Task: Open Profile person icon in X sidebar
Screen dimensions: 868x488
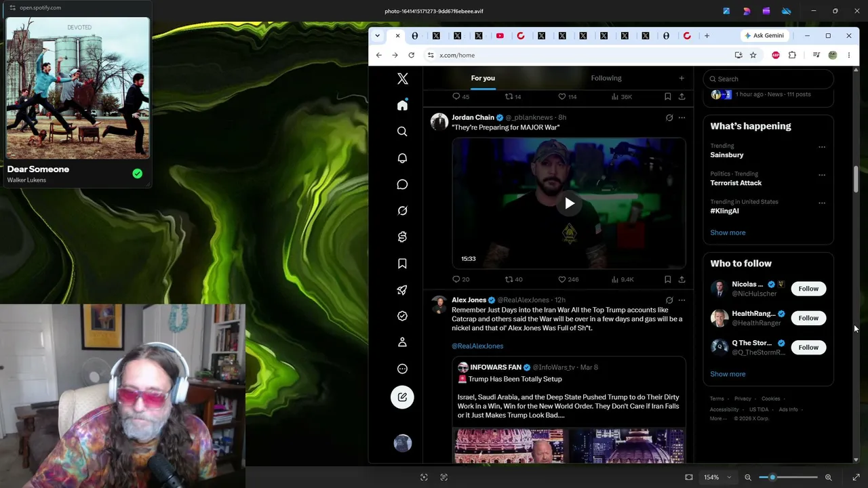Action: (x=402, y=342)
